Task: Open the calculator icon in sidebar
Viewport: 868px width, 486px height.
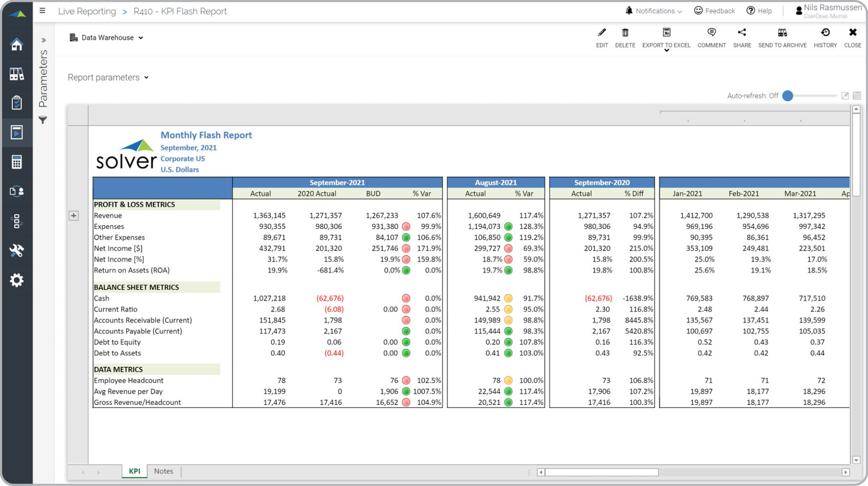Action: (x=17, y=162)
